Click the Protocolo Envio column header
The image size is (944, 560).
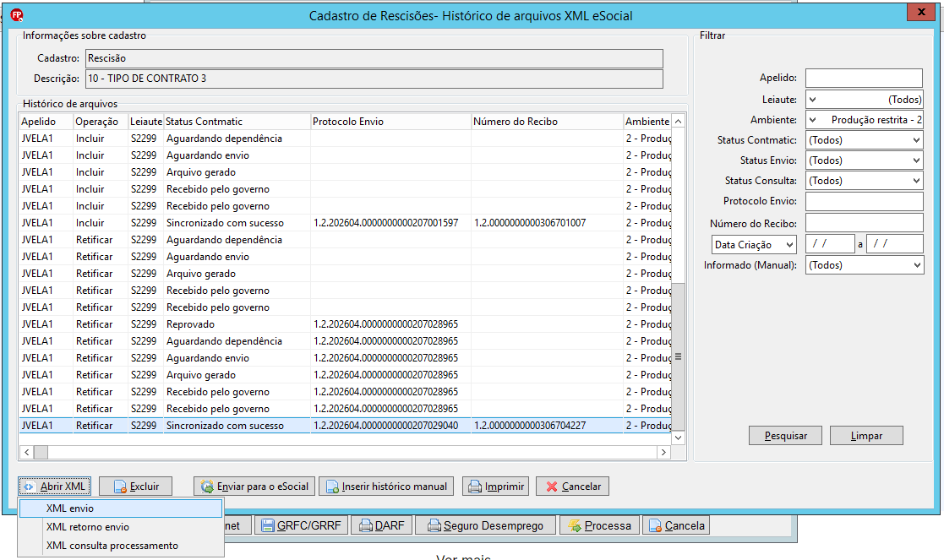point(390,122)
